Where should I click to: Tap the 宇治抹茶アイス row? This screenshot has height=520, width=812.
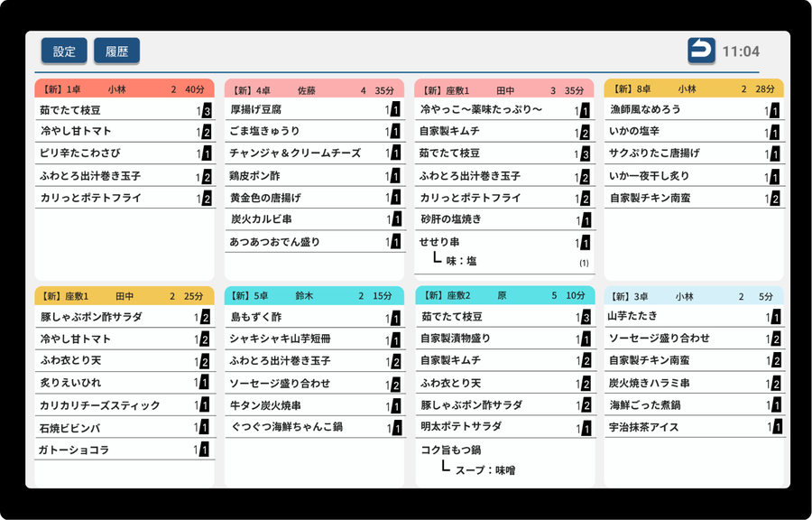pyautogui.click(x=695, y=427)
